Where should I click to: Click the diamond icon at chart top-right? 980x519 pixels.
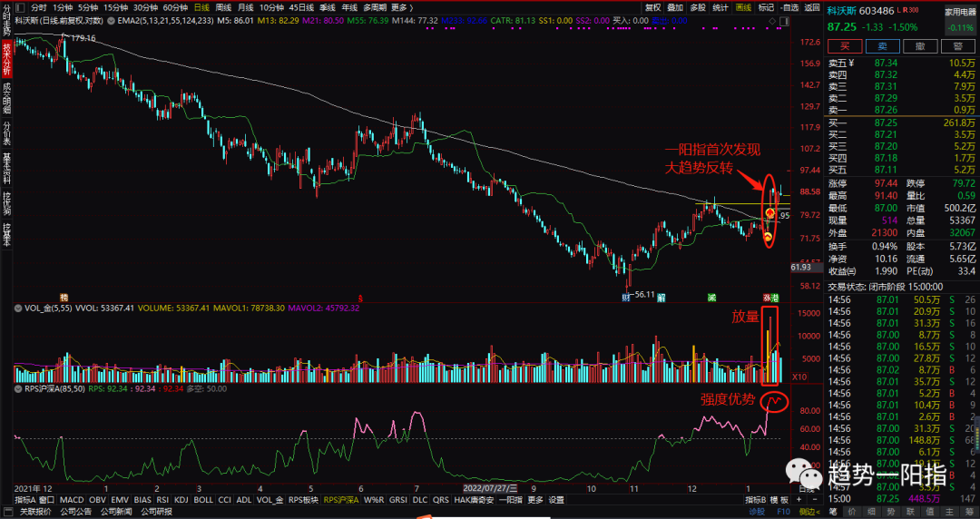[x=772, y=21]
